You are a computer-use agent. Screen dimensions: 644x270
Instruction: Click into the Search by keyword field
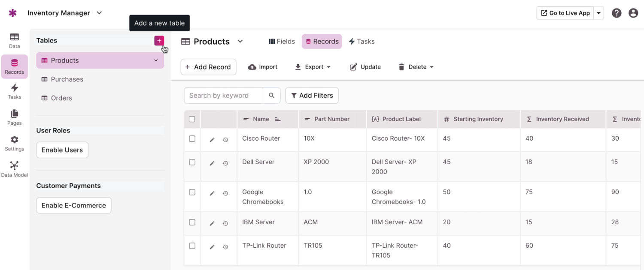(x=223, y=96)
